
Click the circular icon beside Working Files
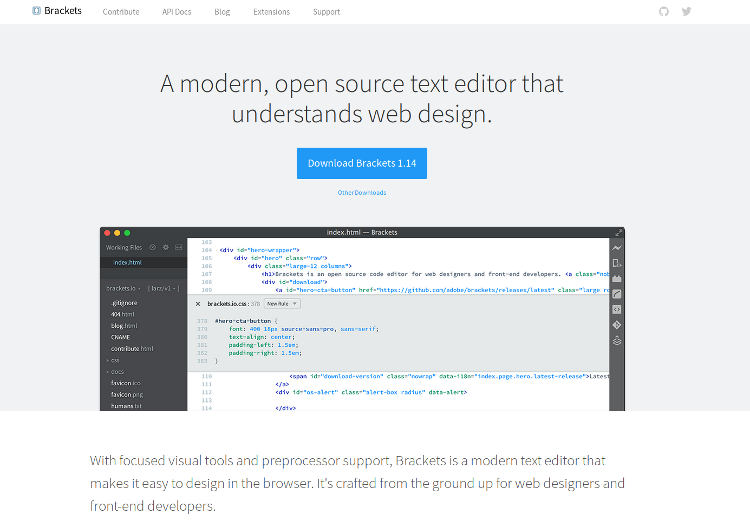point(153,247)
